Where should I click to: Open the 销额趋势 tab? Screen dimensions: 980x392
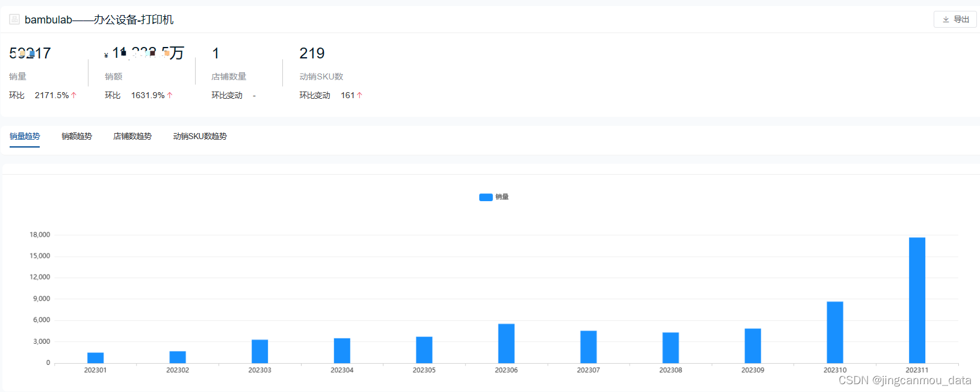click(76, 136)
